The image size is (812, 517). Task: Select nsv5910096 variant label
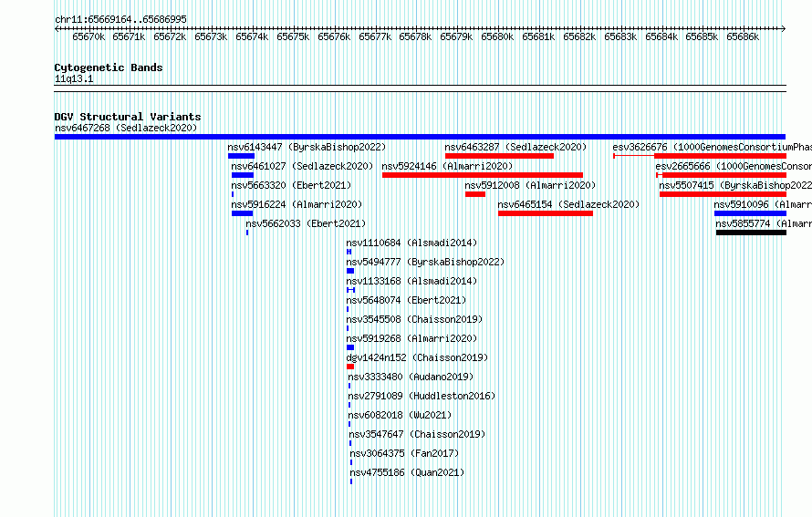[x=763, y=204]
